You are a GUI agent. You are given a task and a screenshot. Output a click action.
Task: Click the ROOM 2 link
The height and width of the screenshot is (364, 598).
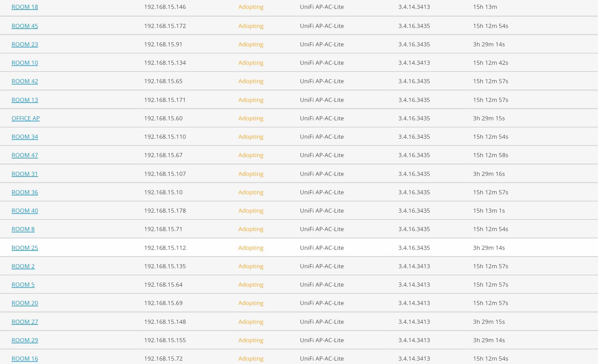pos(23,266)
